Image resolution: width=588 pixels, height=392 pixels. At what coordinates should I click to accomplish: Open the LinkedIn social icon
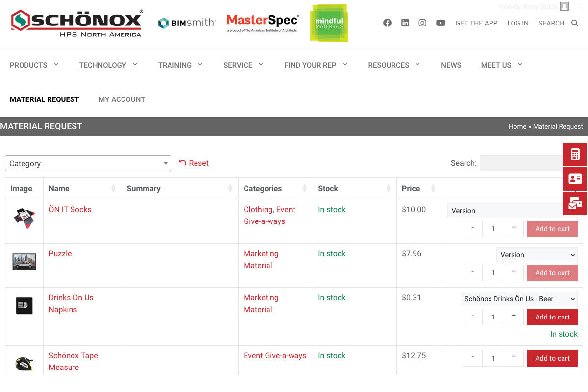pyautogui.click(x=405, y=23)
